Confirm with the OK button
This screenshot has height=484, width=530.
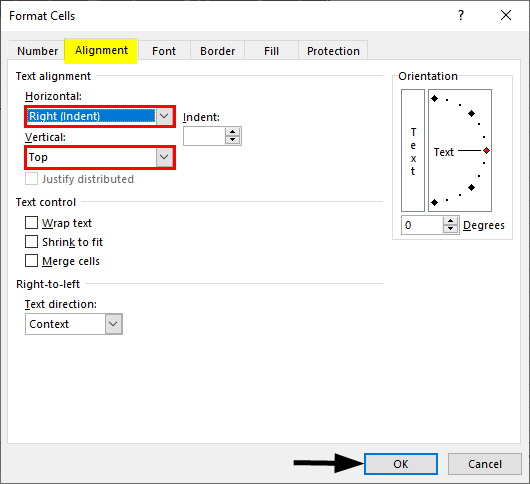(401, 464)
